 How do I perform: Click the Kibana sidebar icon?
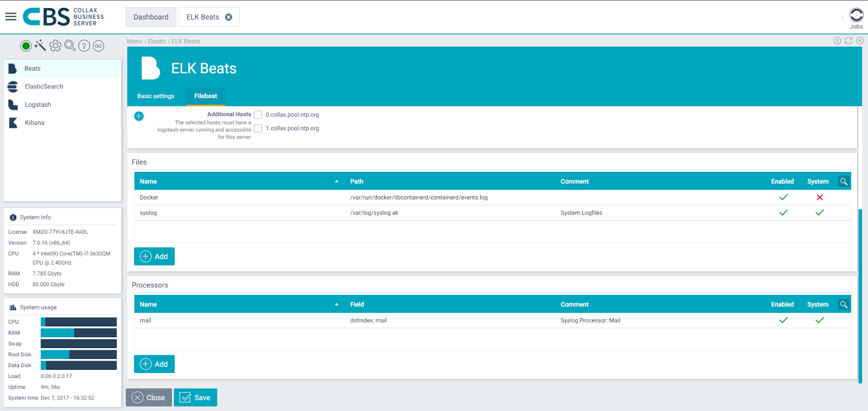(x=13, y=123)
